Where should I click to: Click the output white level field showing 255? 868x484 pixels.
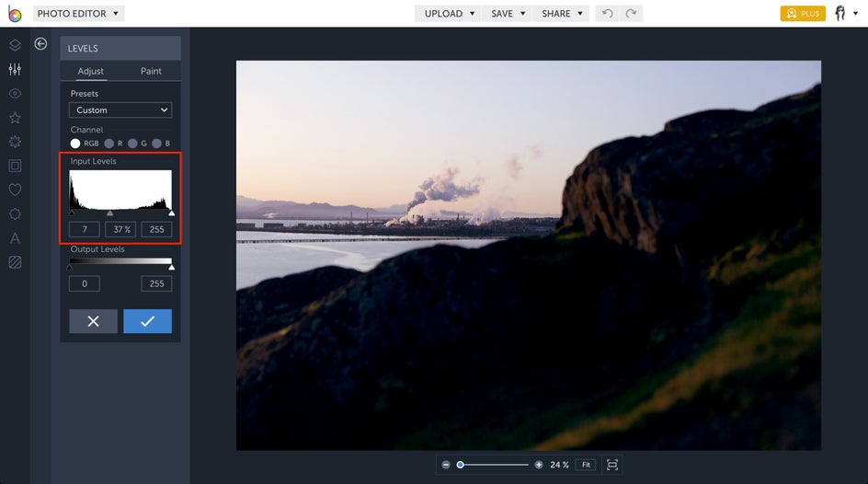156,283
